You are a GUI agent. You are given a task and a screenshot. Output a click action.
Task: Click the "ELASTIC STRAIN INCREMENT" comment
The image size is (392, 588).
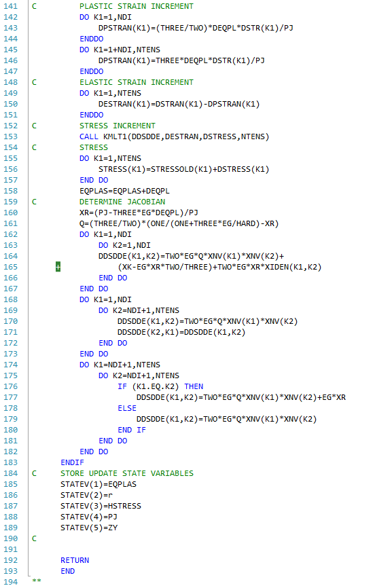137,83
